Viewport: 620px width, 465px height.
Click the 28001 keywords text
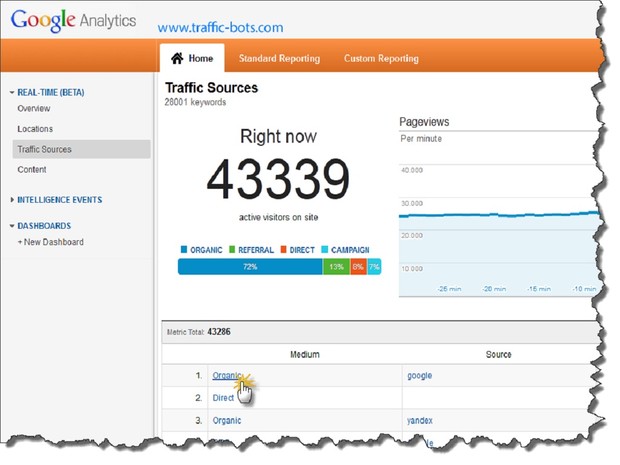click(x=195, y=102)
